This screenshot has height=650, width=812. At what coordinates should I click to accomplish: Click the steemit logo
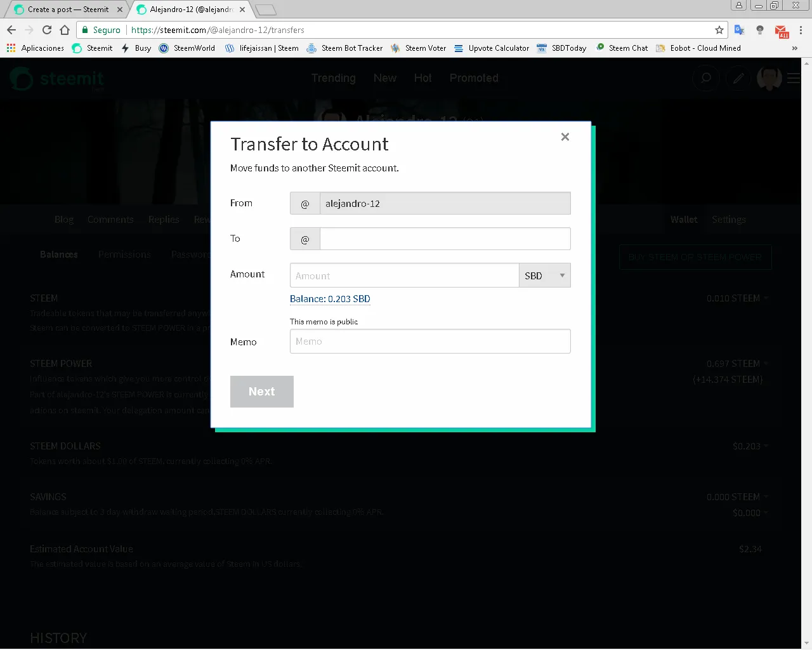[x=56, y=79]
